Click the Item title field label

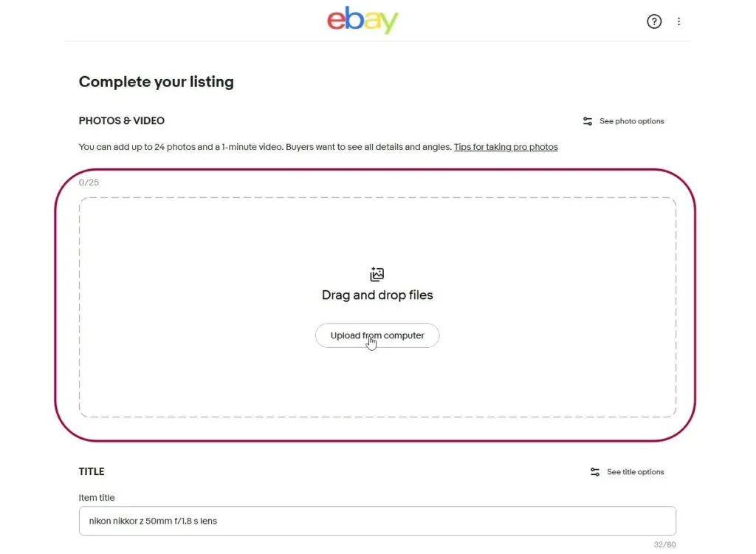pos(97,498)
